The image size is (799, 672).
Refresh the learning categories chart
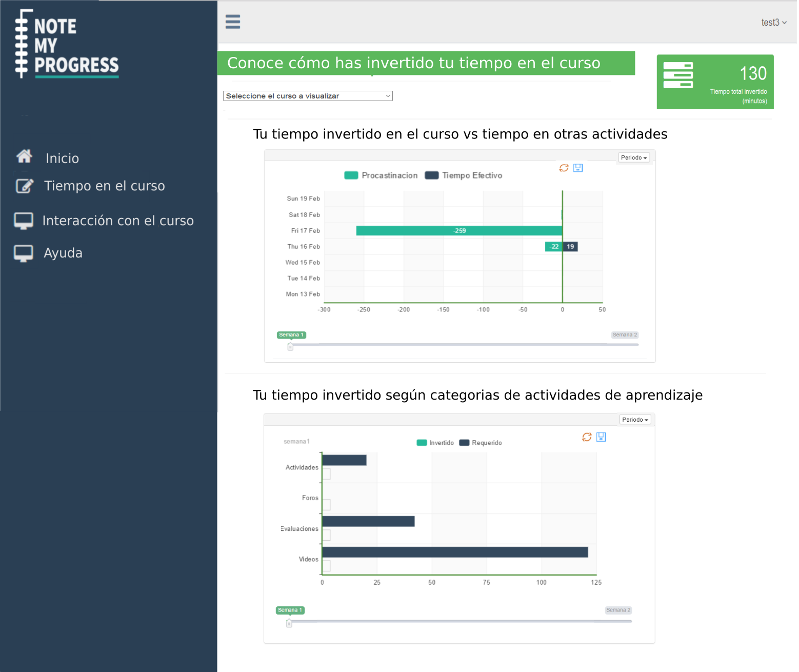tap(587, 437)
